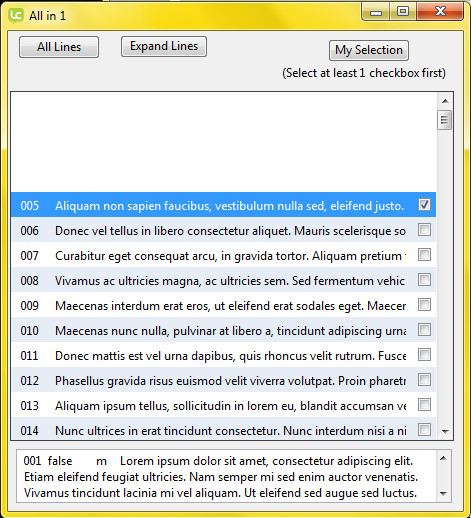471x518 pixels.
Task: Click the LiveCode window title icon
Action: pos(16,16)
